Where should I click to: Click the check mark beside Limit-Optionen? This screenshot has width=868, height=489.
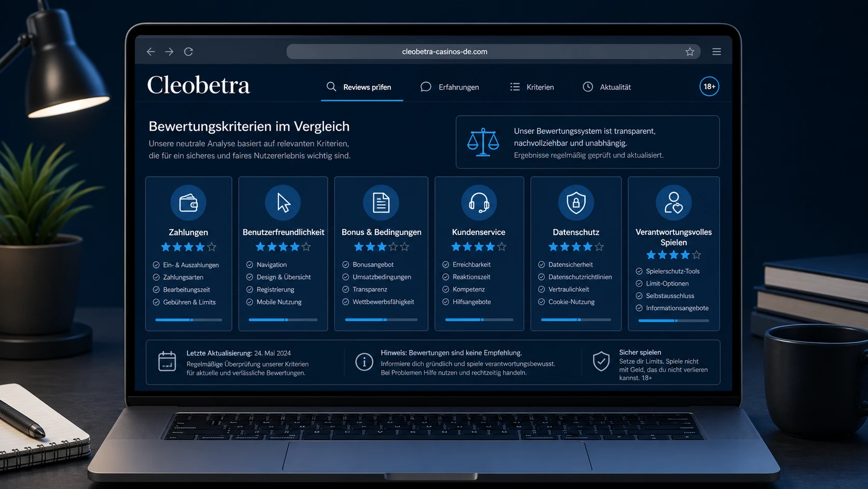tap(639, 283)
